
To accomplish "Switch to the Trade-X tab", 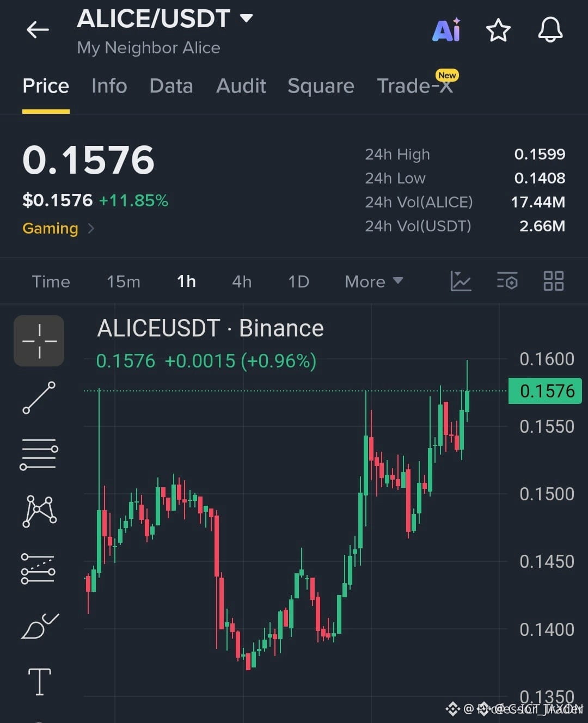I will point(415,86).
